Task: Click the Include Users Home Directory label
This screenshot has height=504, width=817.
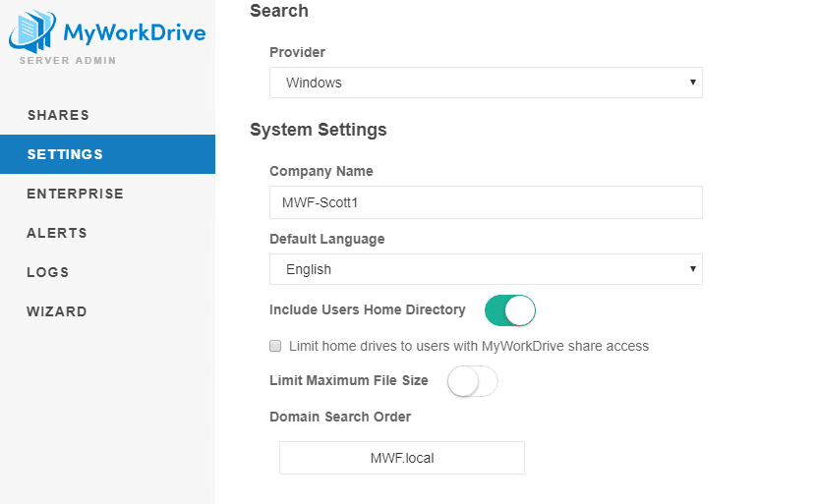Action: click(x=368, y=309)
